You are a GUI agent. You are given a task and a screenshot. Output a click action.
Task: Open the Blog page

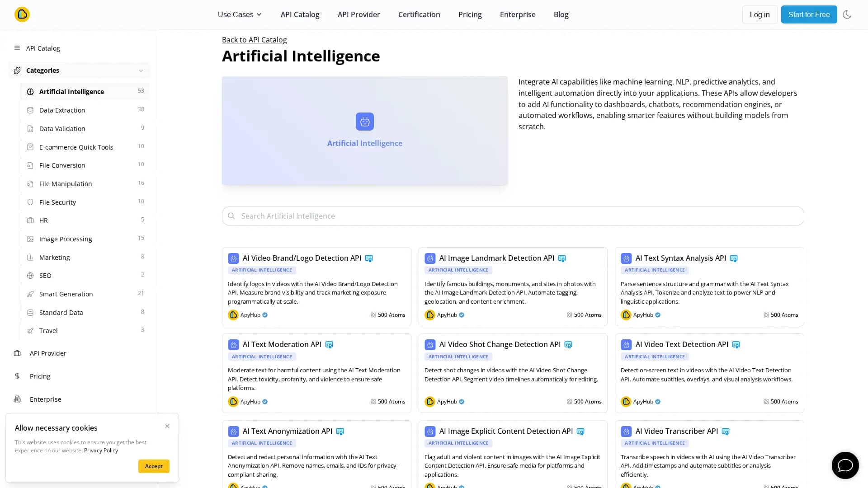[x=561, y=14]
